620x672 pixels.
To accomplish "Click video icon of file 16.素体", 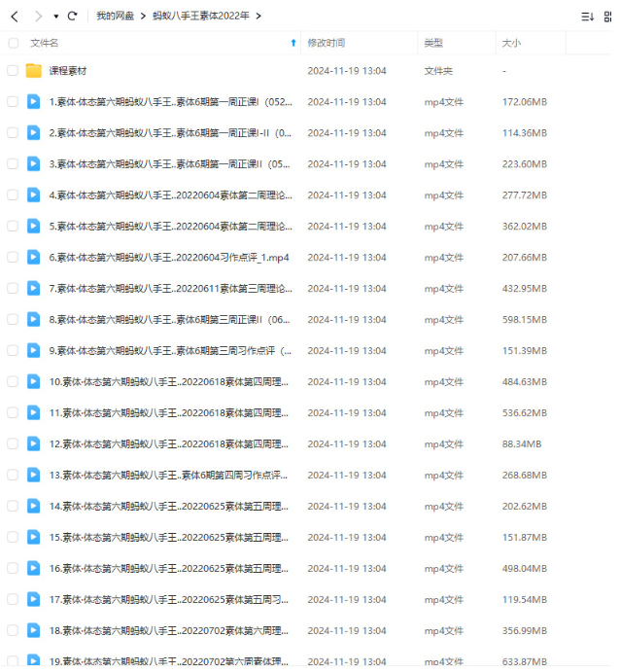I will click(x=33, y=568).
